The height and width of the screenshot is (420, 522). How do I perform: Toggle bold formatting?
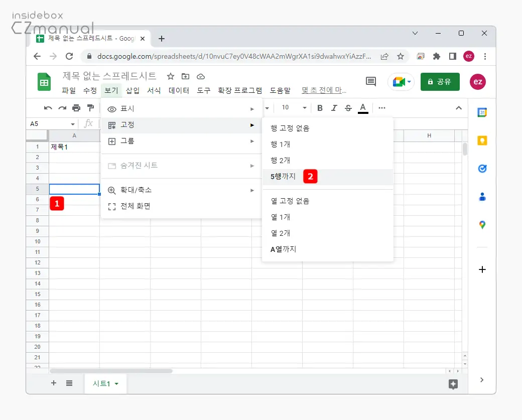320,107
